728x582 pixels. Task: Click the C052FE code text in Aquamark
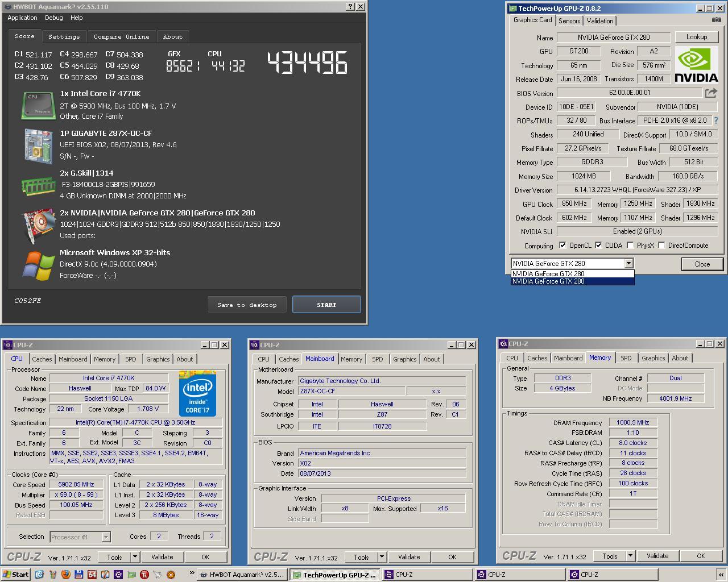click(x=28, y=301)
